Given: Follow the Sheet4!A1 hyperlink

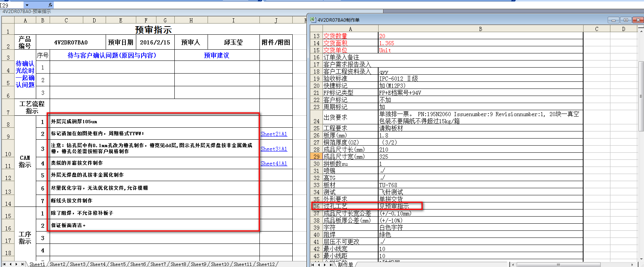Looking at the screenshot, I should (x=274, y=164).
